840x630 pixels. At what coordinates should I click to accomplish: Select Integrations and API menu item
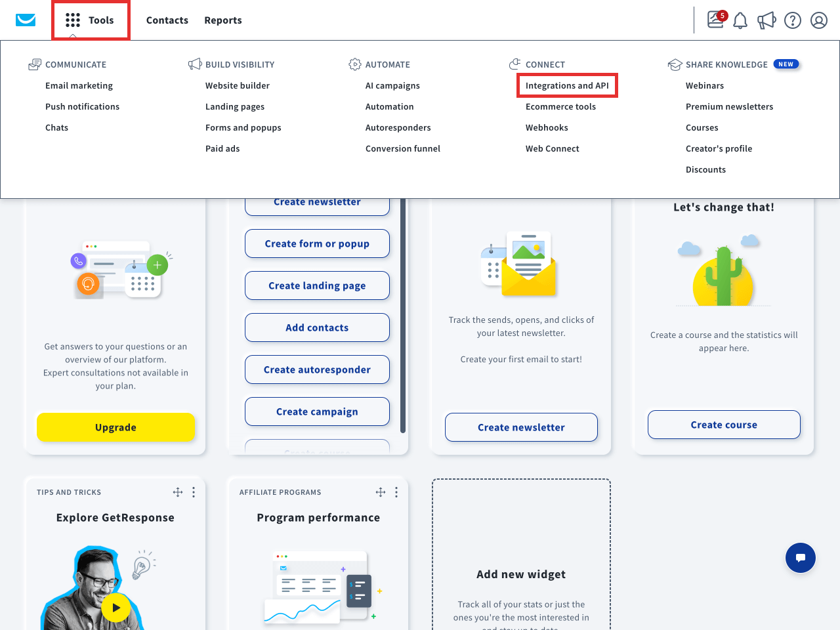(x=567, y=85)
